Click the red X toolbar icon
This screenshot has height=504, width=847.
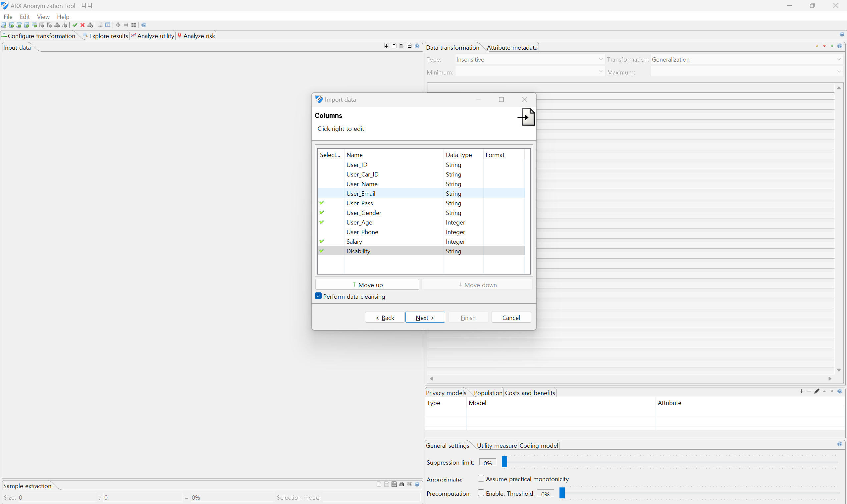pyautogui.click(x=82, y=25)
